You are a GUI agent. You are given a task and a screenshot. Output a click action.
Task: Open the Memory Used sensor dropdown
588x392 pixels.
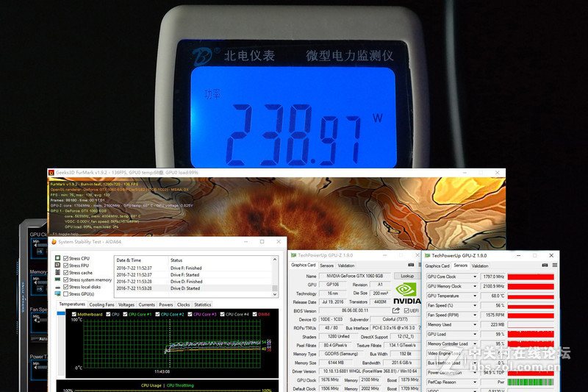point(475,325)
